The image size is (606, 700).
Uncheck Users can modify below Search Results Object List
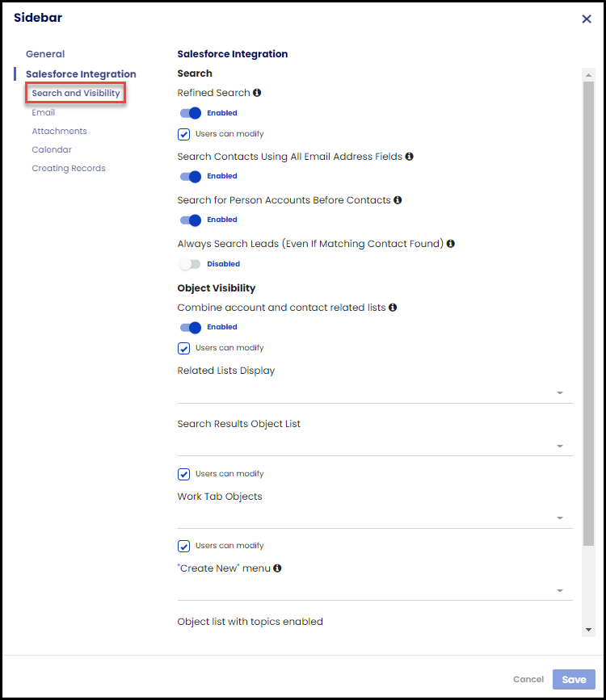183,474
